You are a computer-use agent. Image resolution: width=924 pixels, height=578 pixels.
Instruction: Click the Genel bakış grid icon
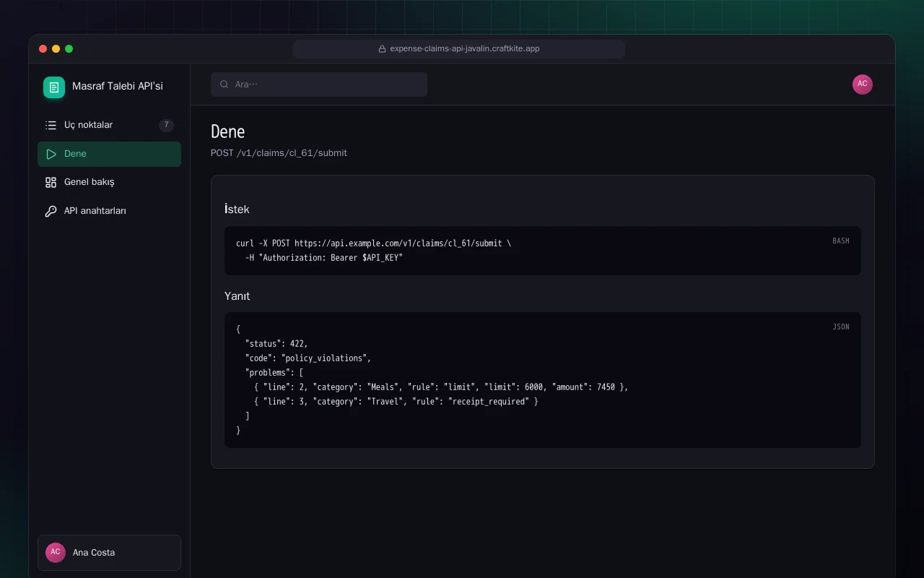point(51,182)
